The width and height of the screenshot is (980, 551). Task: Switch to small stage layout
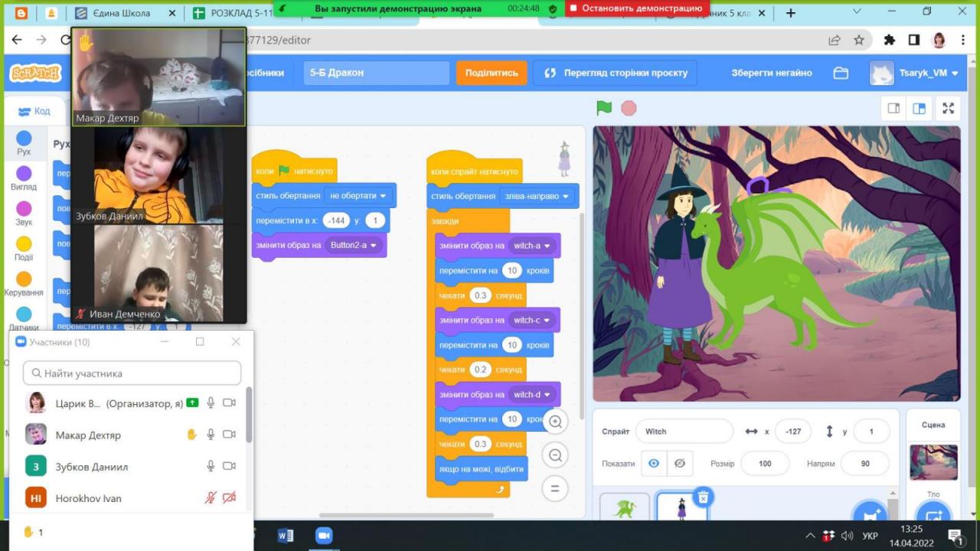pos(893,109)
